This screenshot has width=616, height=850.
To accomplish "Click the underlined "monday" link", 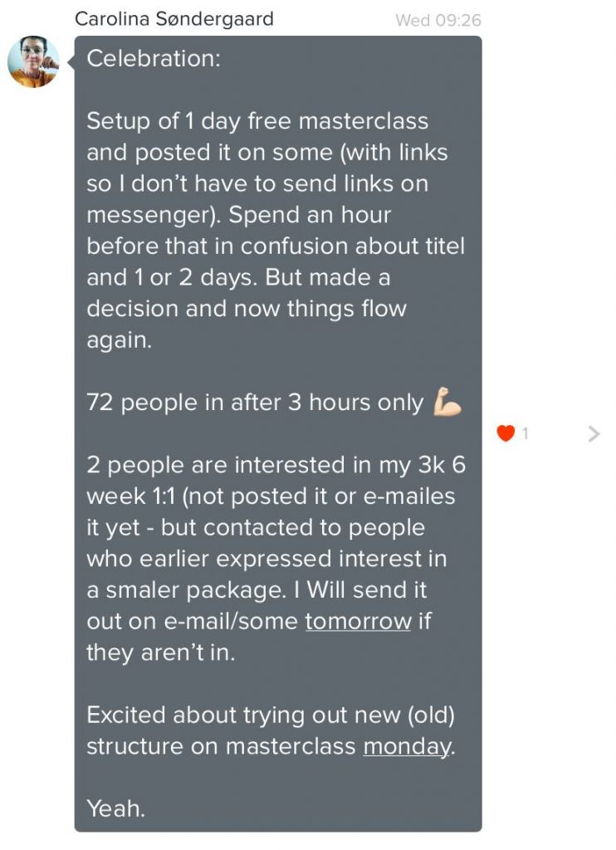I will [x=407, y=746].
